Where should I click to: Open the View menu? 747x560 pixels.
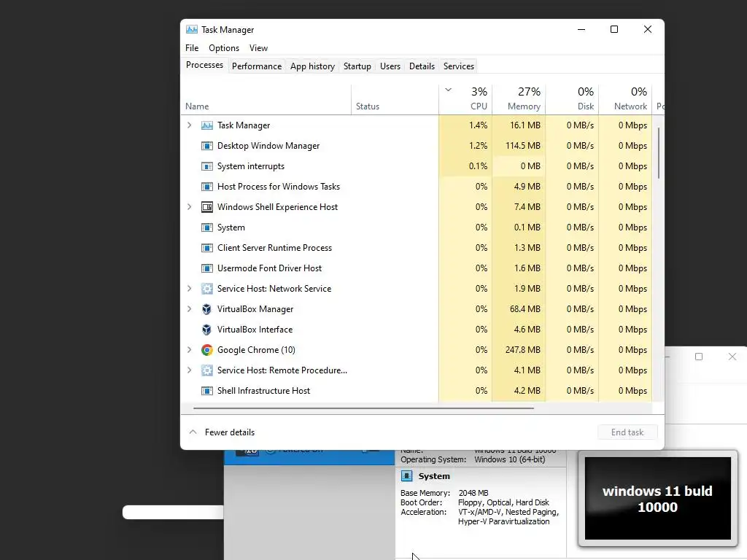[x=258, y=48]
